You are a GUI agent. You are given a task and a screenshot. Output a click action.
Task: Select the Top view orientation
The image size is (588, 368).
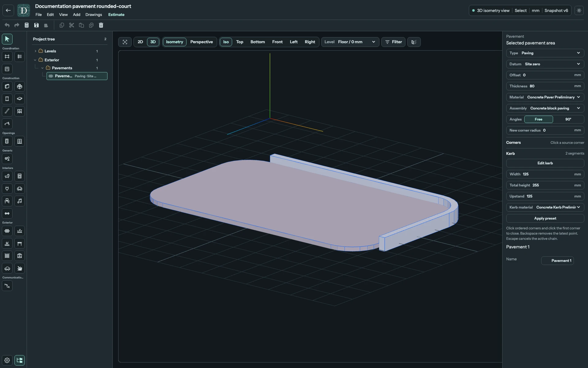click(x=239, y=42)
